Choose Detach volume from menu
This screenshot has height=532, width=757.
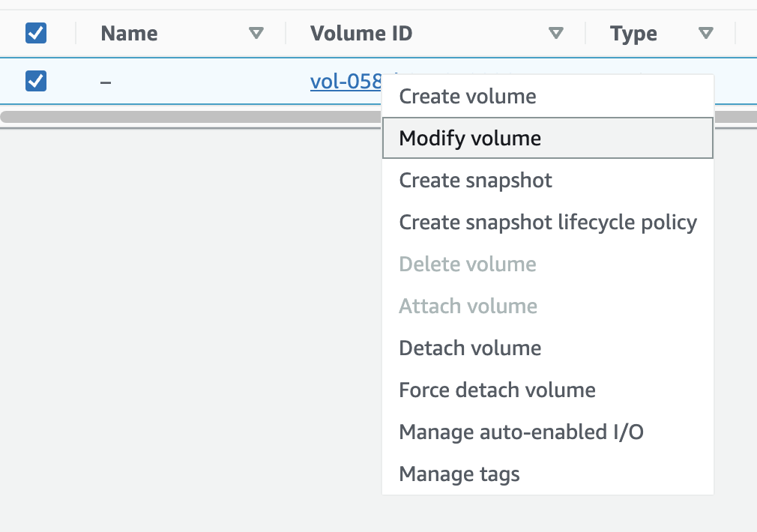[x=470, y=348]
